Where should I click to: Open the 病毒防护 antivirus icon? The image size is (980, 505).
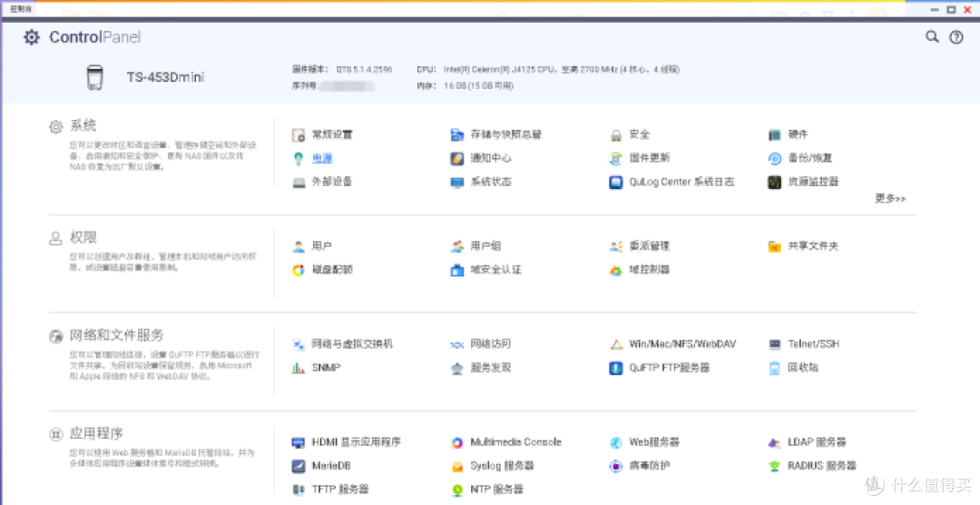[x=615, y=466]
